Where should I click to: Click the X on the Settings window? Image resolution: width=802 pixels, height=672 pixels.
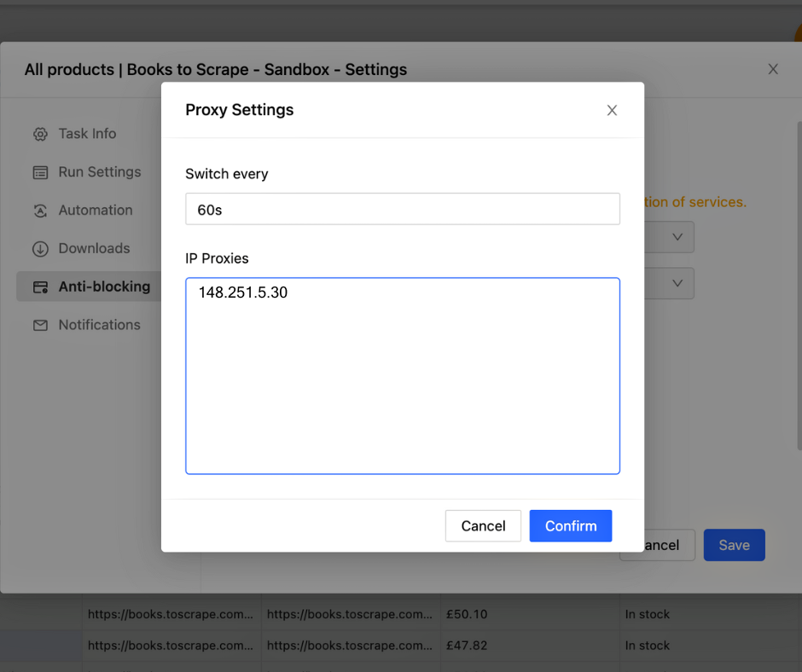click(773, 69)
